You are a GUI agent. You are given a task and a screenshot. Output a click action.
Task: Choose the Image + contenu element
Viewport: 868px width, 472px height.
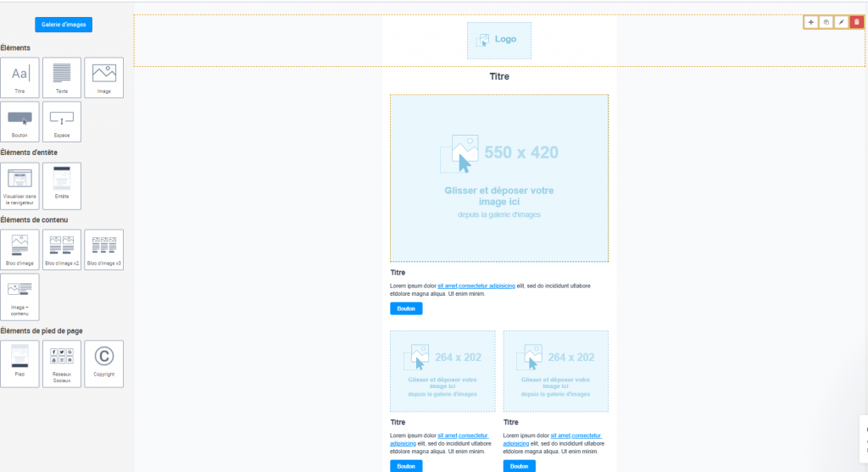click(x=20, y=297)
